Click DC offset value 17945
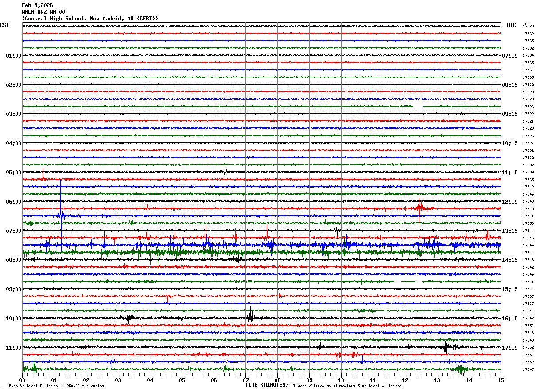 coord(528,238)
